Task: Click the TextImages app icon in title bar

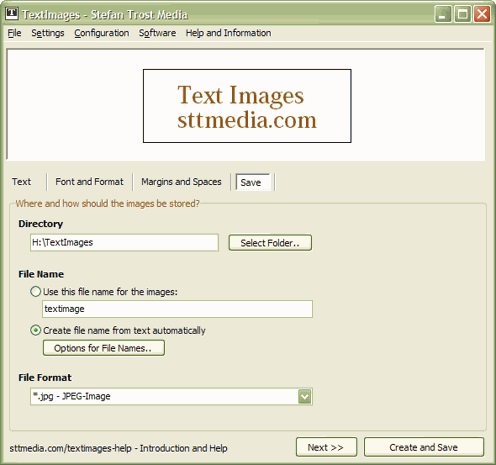Action: pos(12,13)
